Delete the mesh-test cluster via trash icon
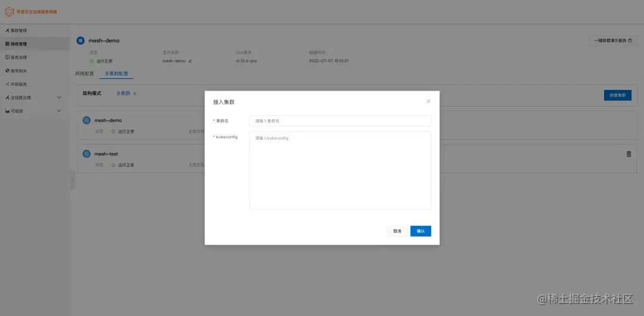Screen dimensions: 644x316 click(x=628, y=154)
